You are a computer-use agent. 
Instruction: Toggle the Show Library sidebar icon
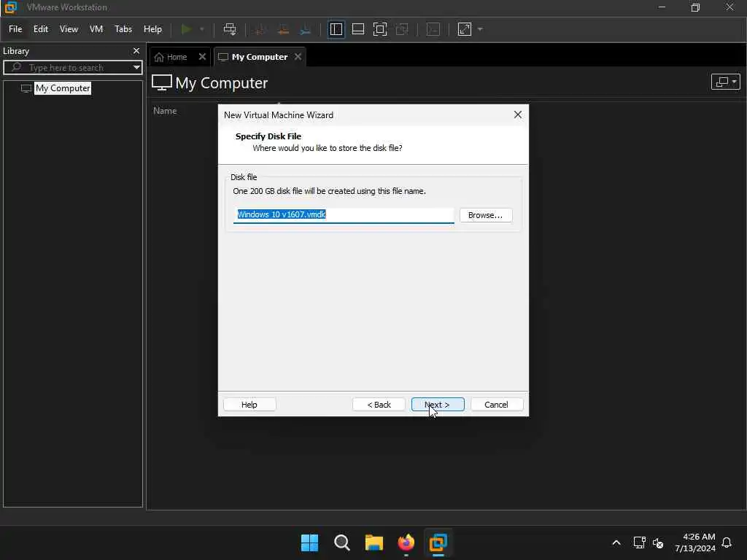(x=336, y=29)
